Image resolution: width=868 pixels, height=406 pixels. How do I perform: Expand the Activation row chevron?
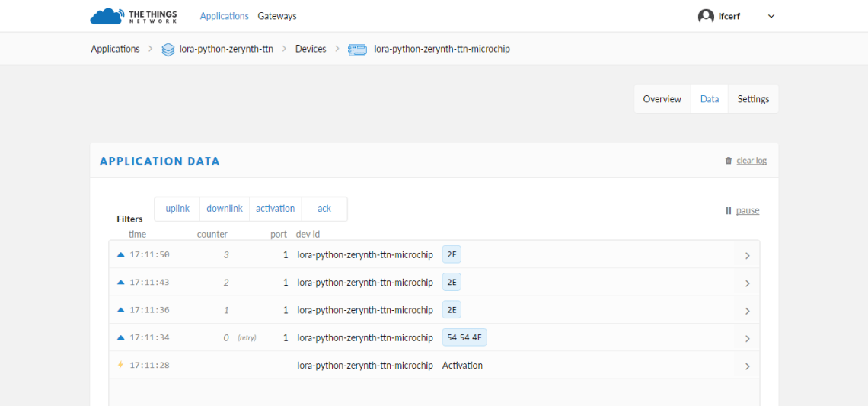click(x=748, y=366)
